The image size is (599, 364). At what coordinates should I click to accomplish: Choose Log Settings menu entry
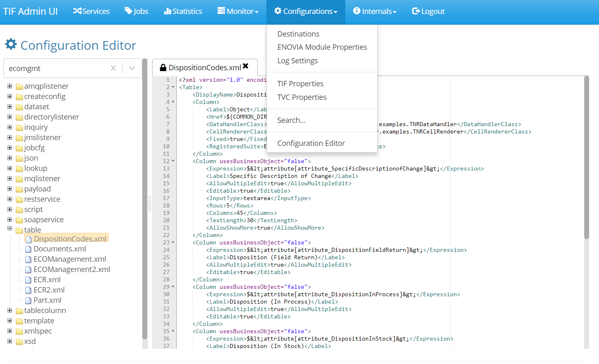(297, 61)
